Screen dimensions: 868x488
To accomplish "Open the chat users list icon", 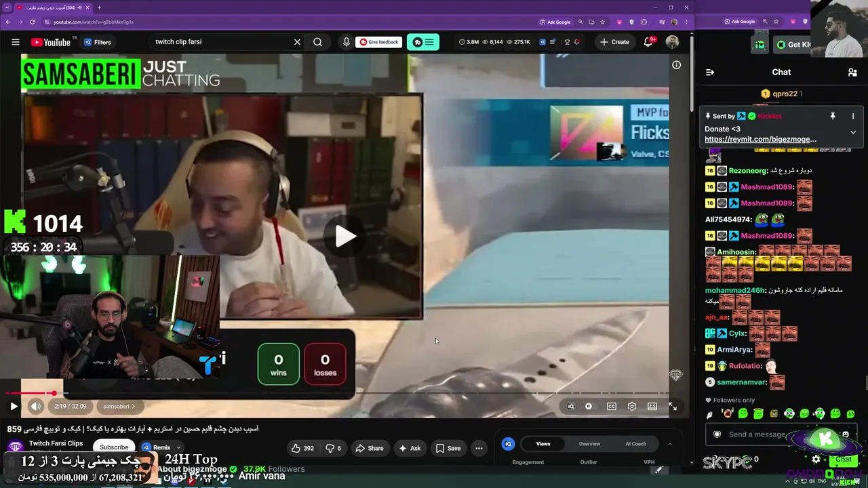I will pos(852,72).
